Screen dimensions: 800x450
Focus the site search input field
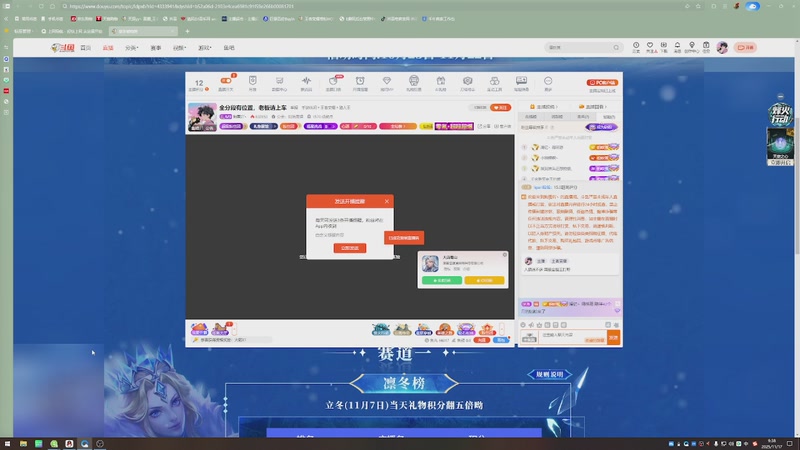click(x=579, y=47)
